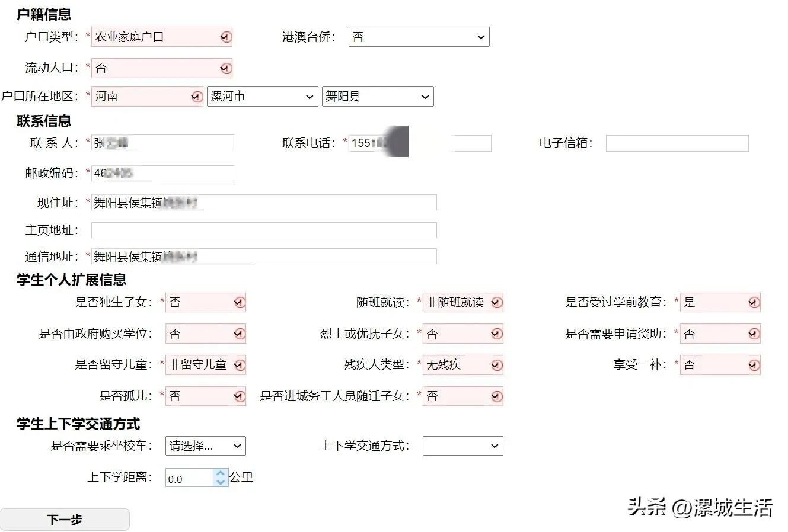Open the 是否独生子女 arrow icon

(239, 303)
